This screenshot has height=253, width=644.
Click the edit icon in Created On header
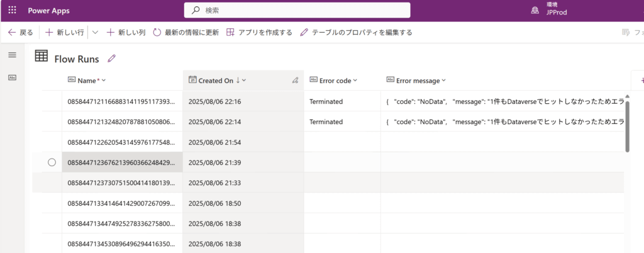(295, 81)
